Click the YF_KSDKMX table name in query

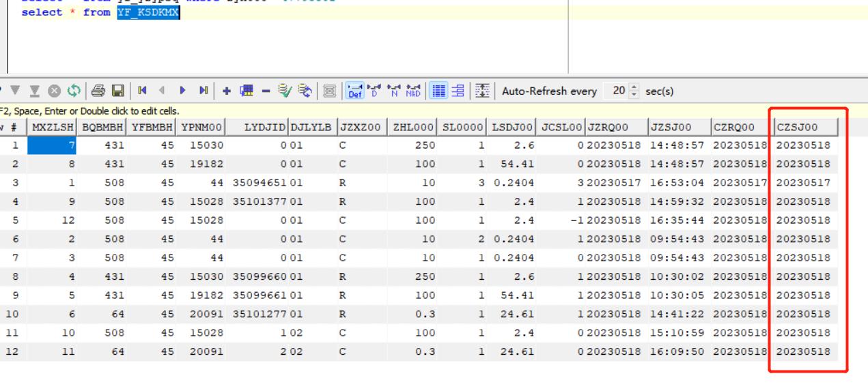(149, 13)
